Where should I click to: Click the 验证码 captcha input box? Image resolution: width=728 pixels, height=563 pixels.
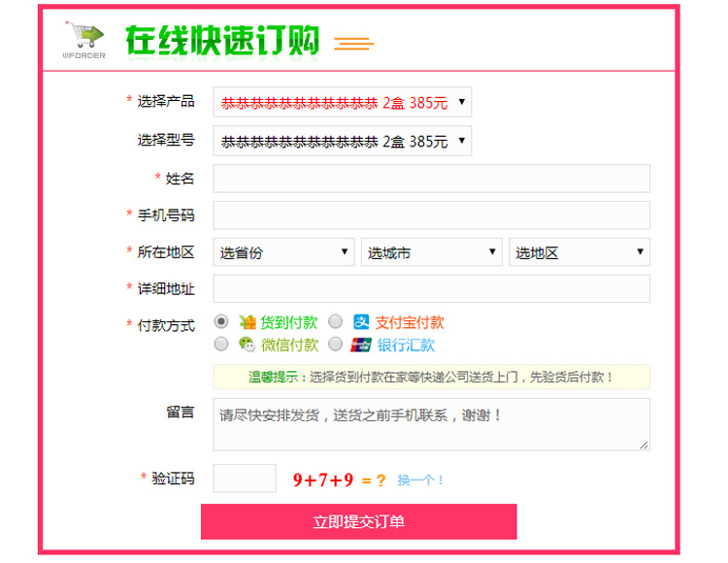point(245,478)
